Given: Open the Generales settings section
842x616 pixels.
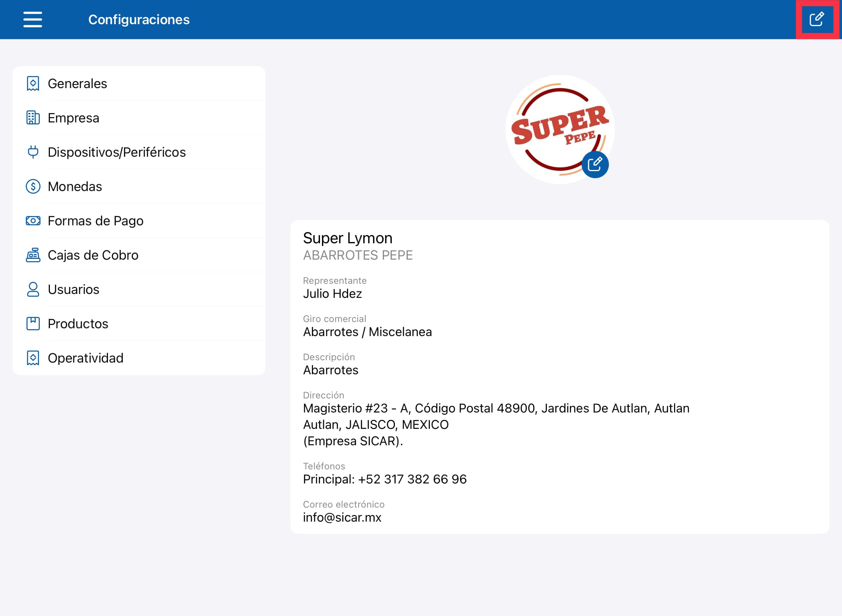Looking at the screenshot, I should [139, 83].
